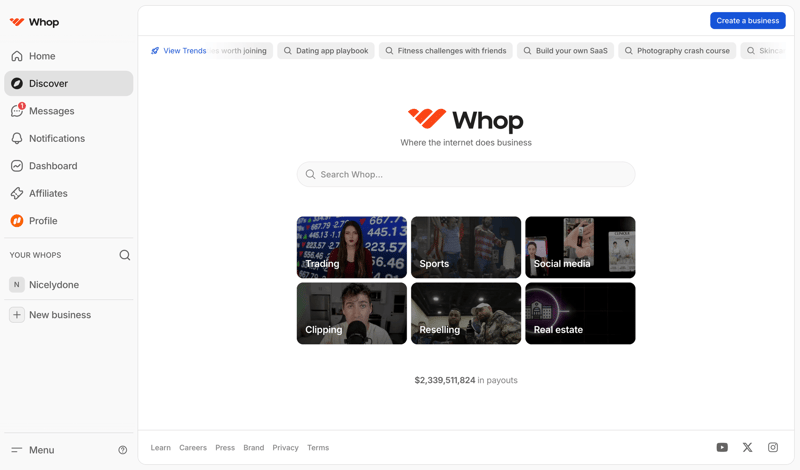Go to the Dashboard page
Screen dimensions: 800x470
pyautogui.click(x=68, y=166)
